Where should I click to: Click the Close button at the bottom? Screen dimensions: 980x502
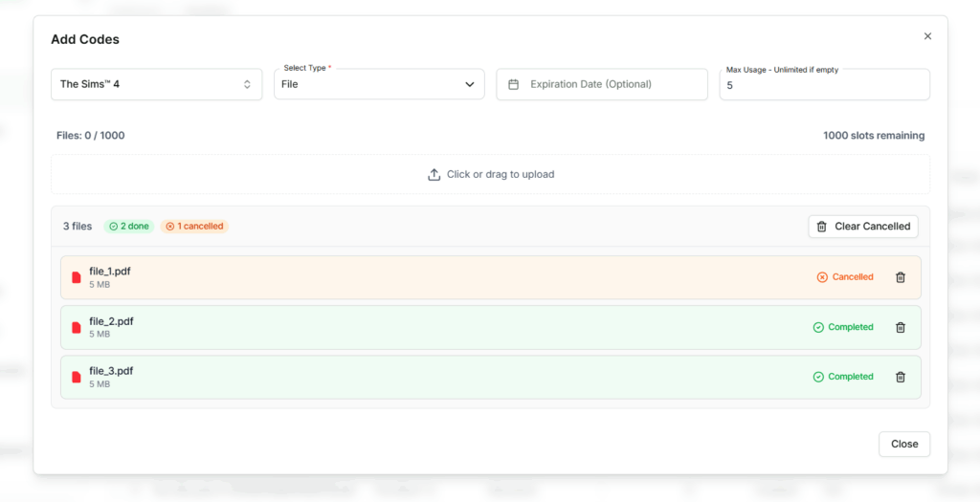[x=903, y=444]
